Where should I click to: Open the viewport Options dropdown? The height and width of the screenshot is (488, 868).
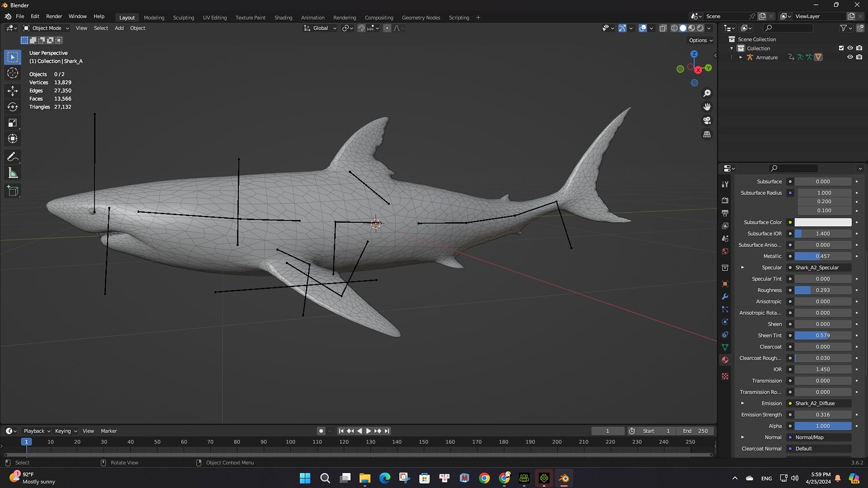(x=701, y=41)
